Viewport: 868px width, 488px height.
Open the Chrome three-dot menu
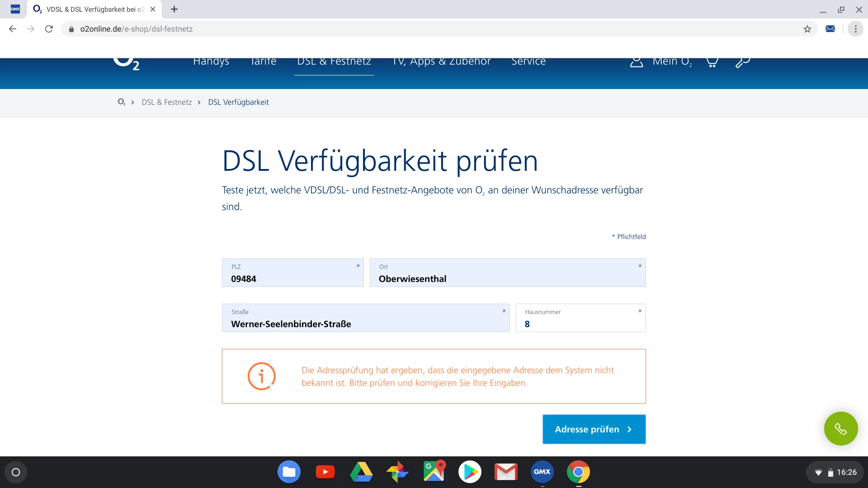coord(855,29)
